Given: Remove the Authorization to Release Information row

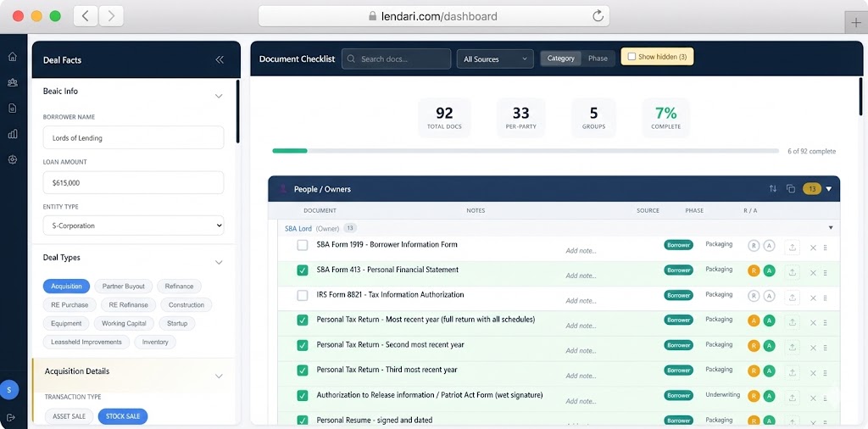Looking at the screenshot, I should 813,398.
